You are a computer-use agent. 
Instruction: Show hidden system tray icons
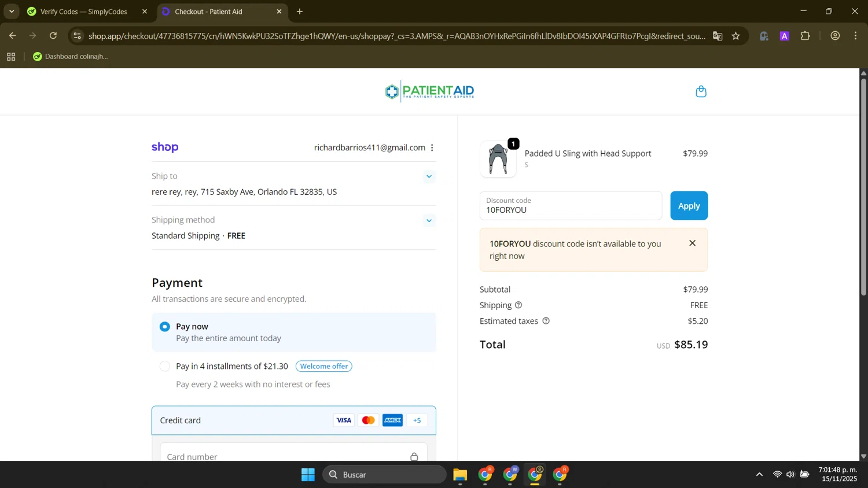click(x=759, y=475)
